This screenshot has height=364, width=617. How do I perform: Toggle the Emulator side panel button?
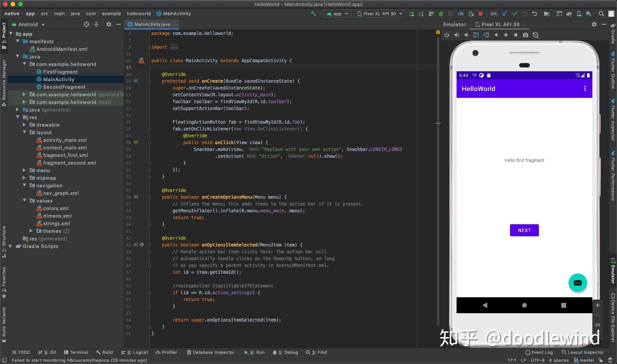click(x=612, y=271)
